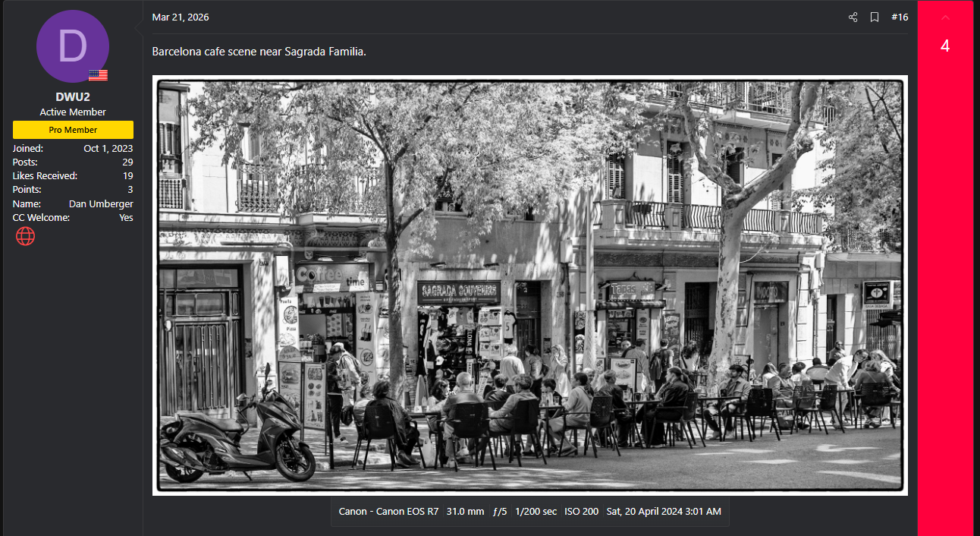Click the share icon on the post

853,17
